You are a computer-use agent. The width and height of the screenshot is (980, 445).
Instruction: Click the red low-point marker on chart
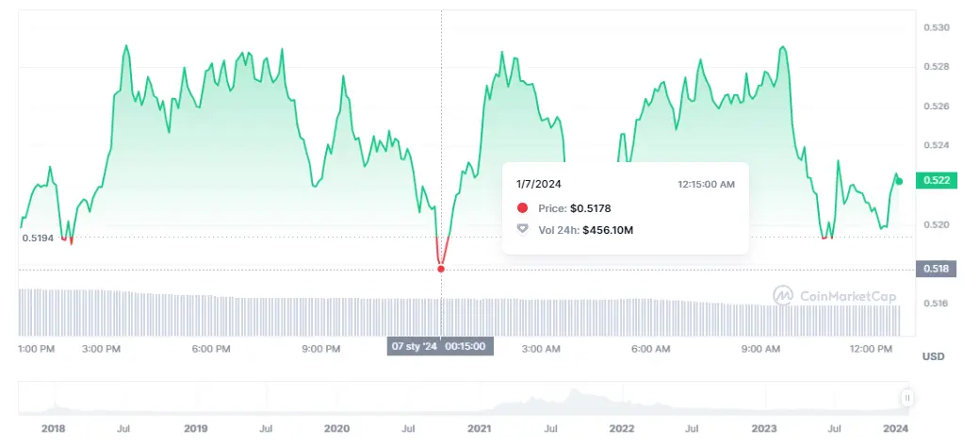coord(441,269)
